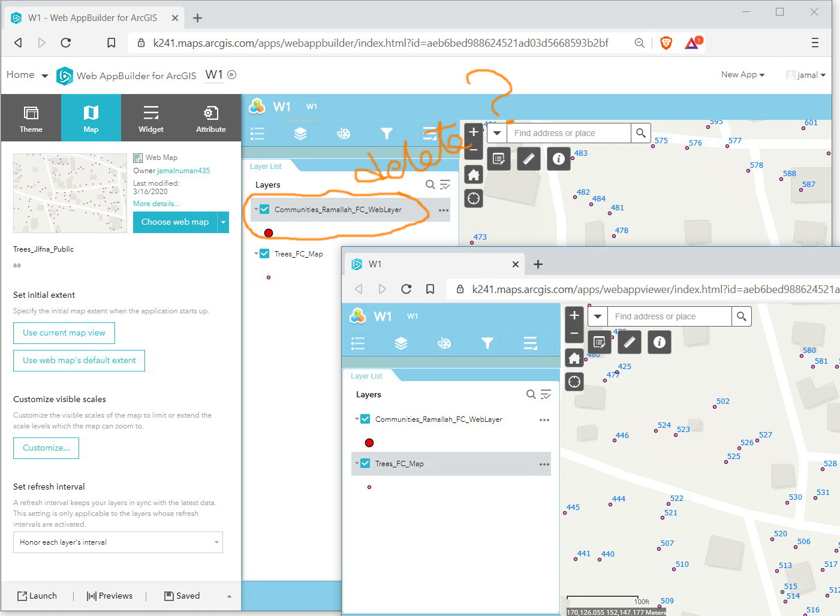Click the Home extent button in the front viewer map
Viewport: 840px width, 616px height.
point(574,358)
